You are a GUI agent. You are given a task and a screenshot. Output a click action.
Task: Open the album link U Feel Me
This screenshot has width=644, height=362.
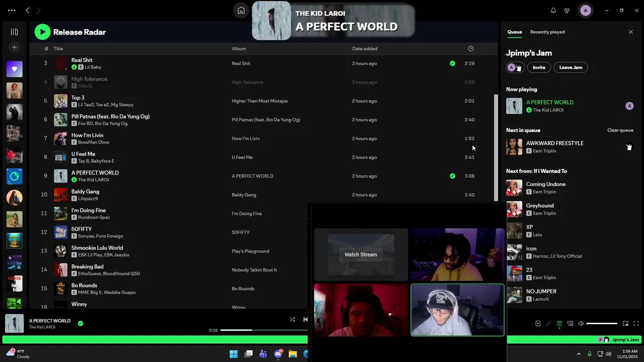point(242,157)
